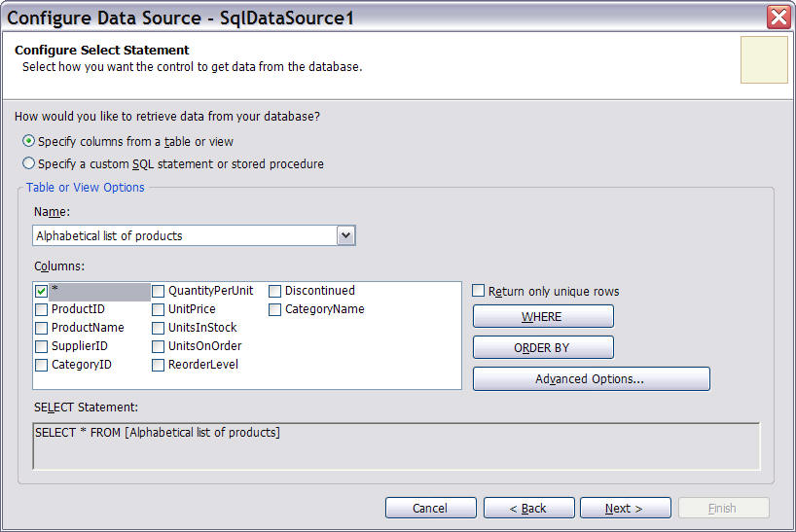Close the Configure Data Source dialog
Screen dimensions: 796x532
(778, 17)
